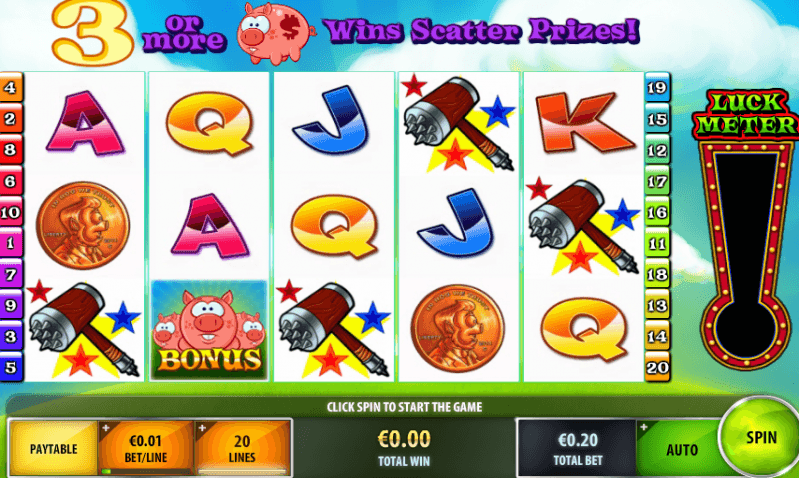This screenshot has height=478, width=799.
Task: Enable AUTO spin mode
Action: click(682, 449)
